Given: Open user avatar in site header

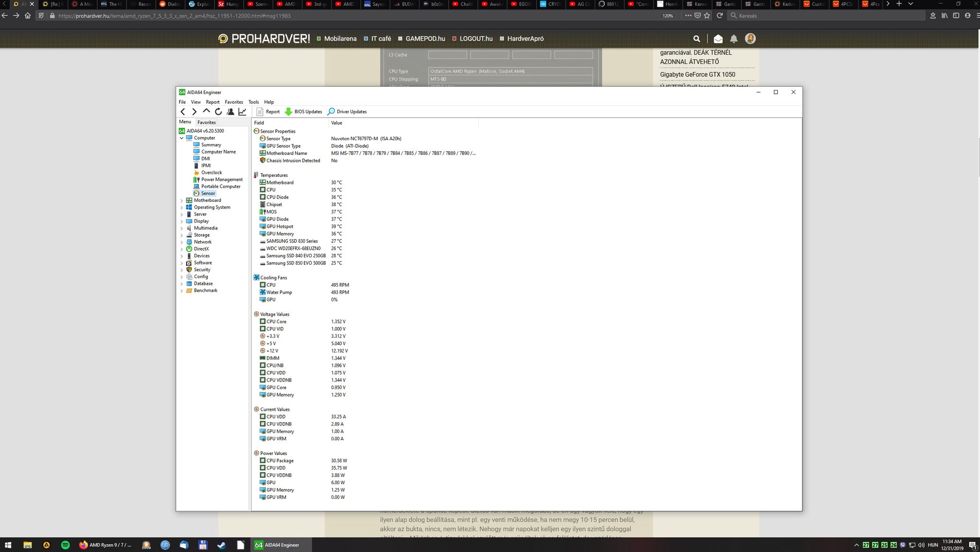Looking at the screenshot, I should 750,38.
